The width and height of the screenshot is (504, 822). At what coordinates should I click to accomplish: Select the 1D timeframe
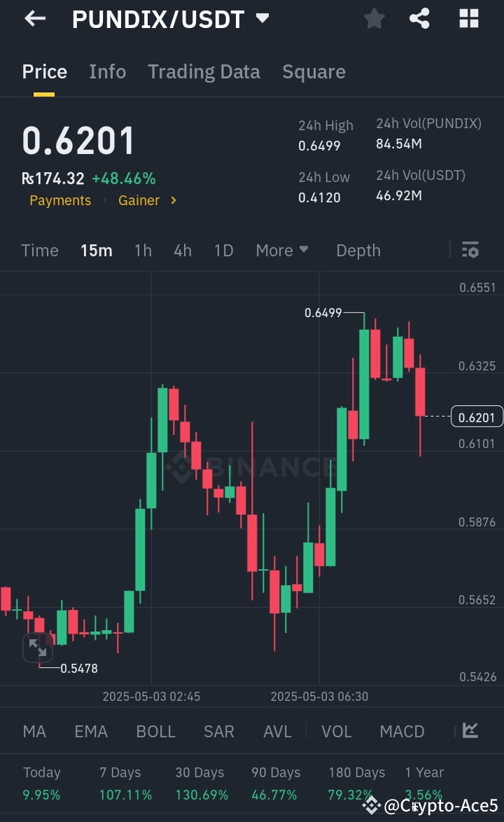coord(223,250)
